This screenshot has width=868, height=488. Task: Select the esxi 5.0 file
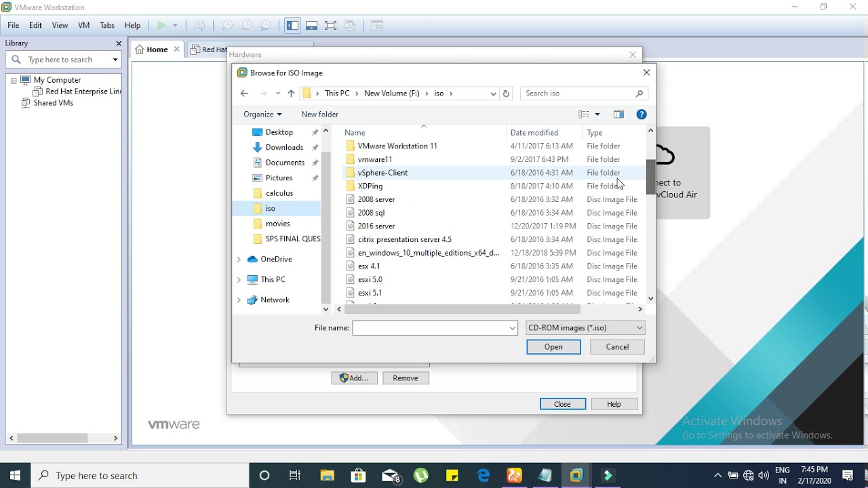tap(370, 280)
